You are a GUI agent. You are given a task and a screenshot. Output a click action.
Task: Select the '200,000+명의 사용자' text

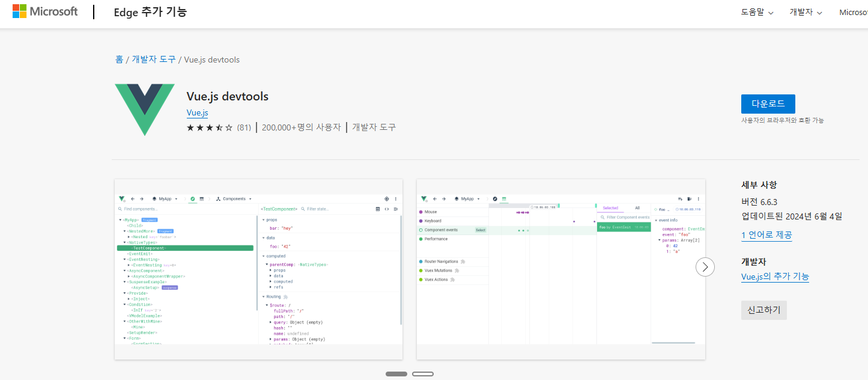point(302,127)
